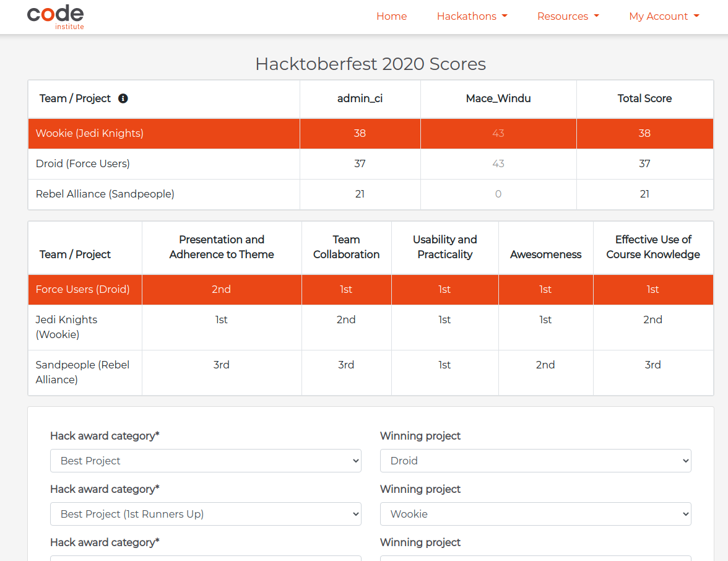Expand the Hackathons menu
This screenshot has width=728, height=561.
(472, 16)
